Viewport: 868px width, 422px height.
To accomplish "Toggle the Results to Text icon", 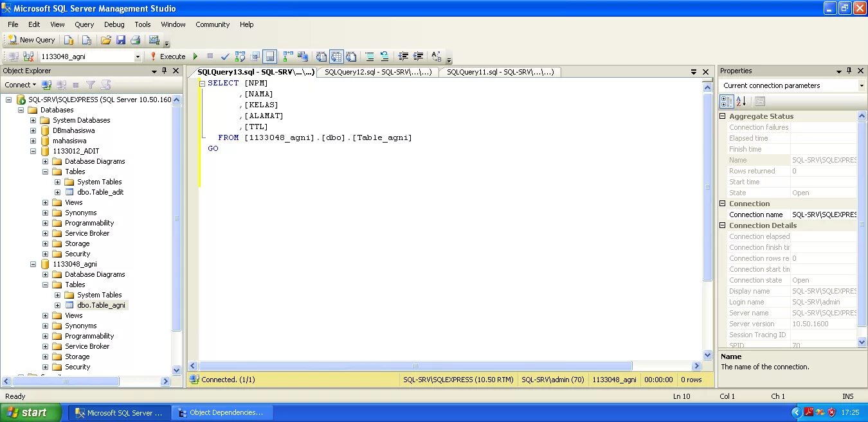I will tap(321, 57).
